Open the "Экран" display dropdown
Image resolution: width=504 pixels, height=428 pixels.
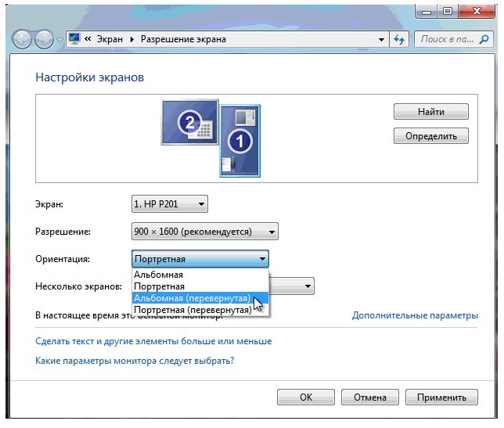click(x=170, y=203)
